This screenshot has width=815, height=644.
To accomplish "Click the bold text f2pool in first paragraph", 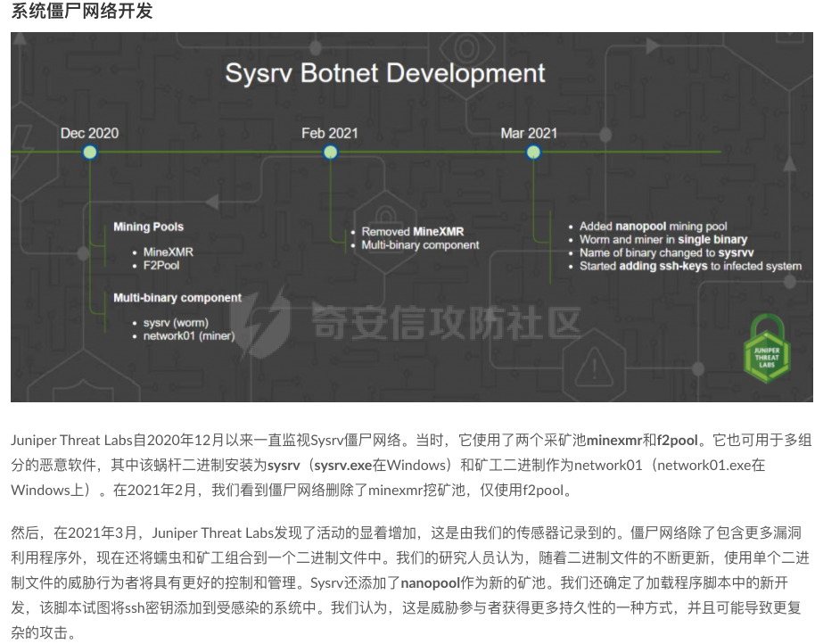I will pyautogui.click(x=678, y=441).
